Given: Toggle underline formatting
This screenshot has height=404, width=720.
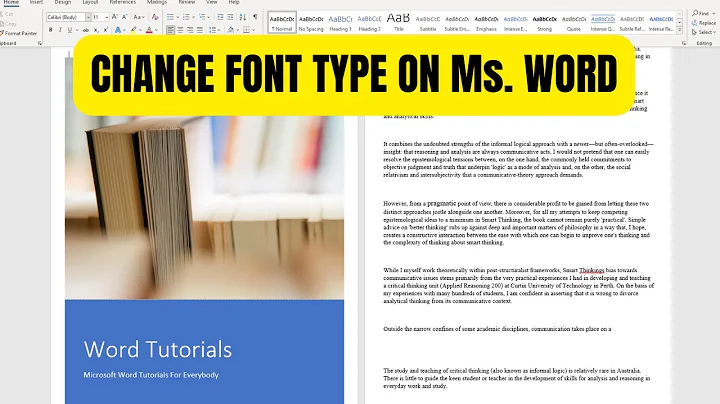Looking at the screenshot, I should (x=70, y=30).
